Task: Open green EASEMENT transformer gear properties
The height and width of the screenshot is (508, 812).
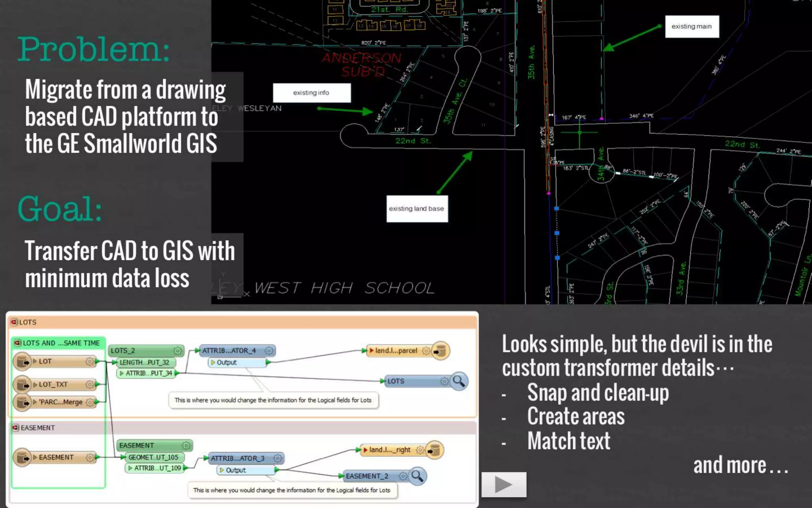Action: 186,445
